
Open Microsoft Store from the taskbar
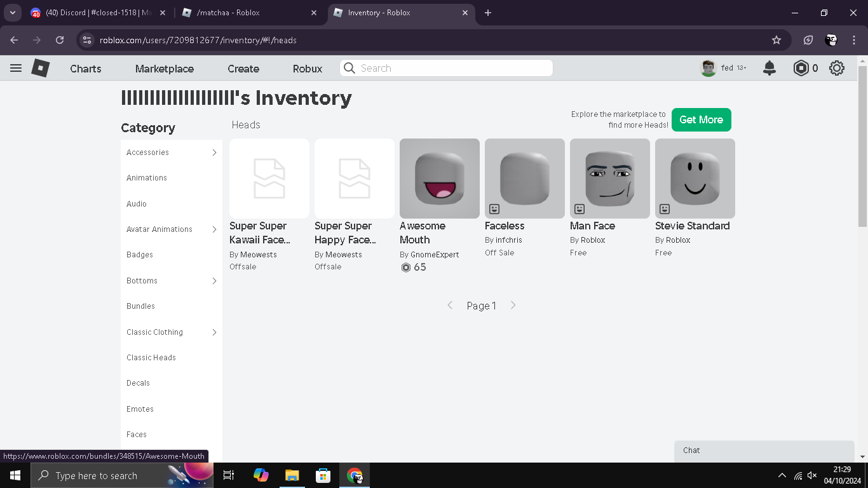[323, 475]
